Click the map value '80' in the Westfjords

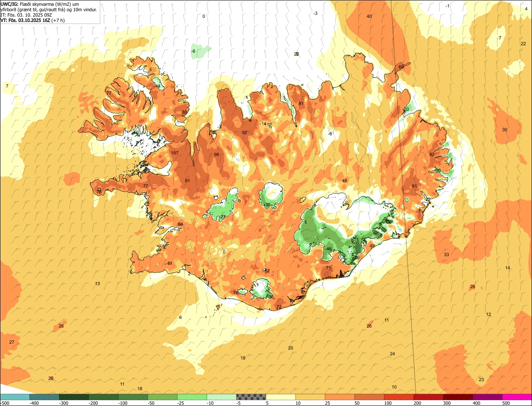pyautogui.click(x=185, y=112)
